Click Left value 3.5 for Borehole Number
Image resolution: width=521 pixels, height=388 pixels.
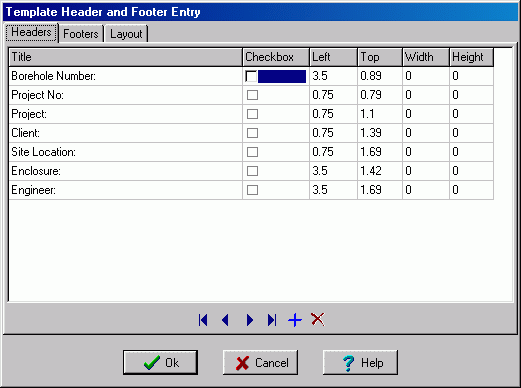click(x=334, y=76)
